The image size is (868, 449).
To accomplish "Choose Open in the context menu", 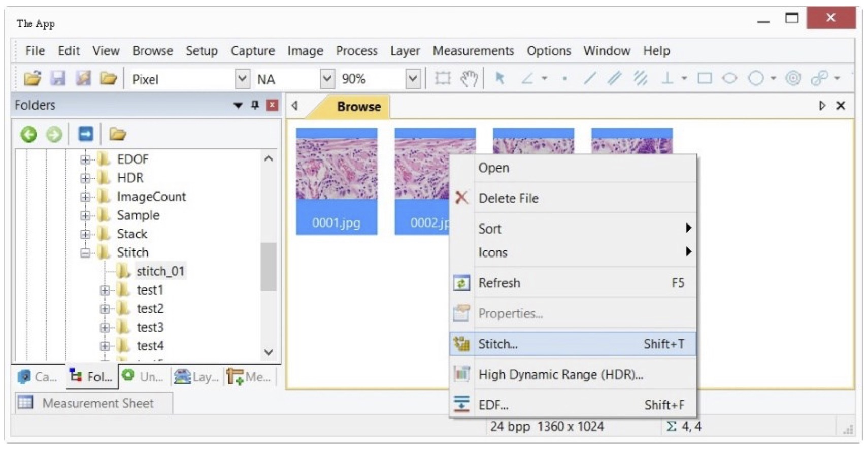I will pyautogui.click(x=573, y=168).
